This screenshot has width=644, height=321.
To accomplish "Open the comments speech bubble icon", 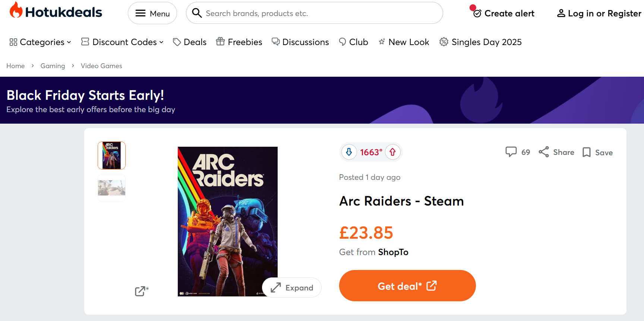I will click(511, 152).
